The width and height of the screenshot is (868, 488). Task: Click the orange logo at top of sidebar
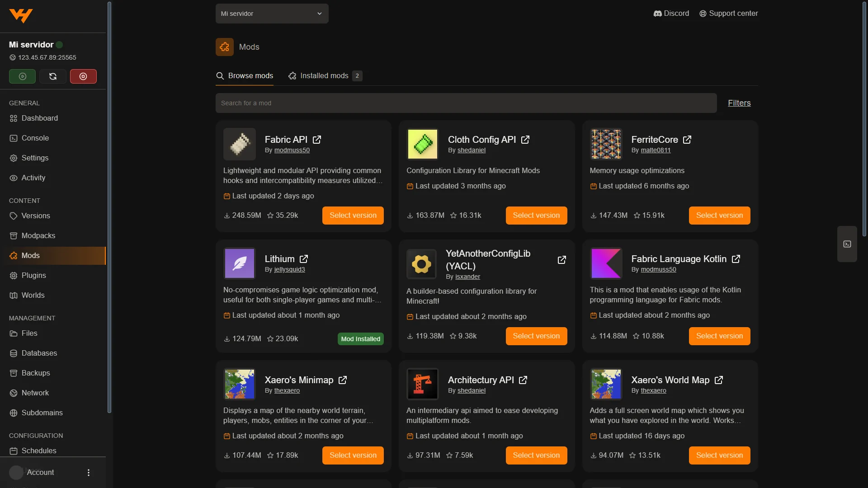click(21, 15)
